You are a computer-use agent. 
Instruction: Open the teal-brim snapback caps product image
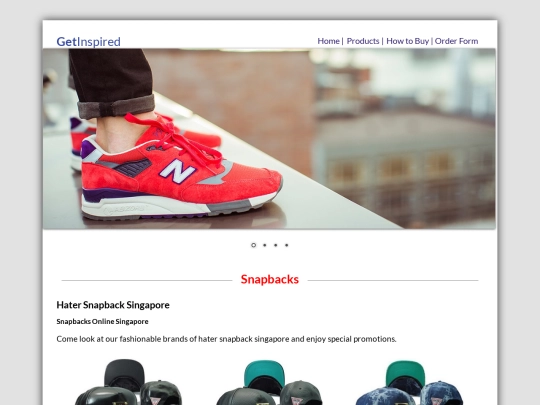click(269, 382)
